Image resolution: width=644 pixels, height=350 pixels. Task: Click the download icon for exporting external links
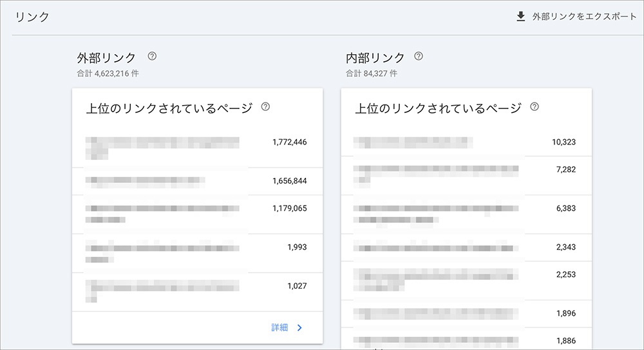click(521, 17)
